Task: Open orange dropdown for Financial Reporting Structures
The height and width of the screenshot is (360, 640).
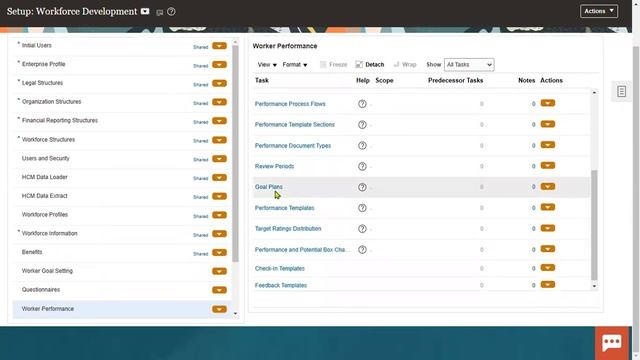Action: point(219,121)
